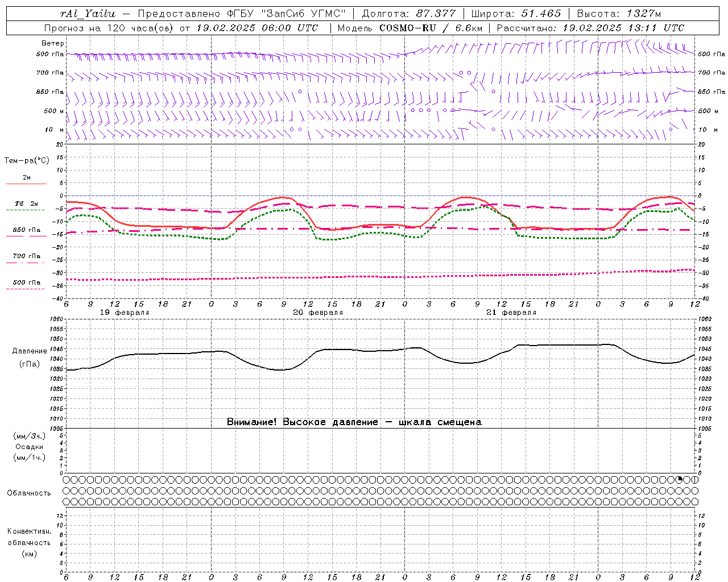Screen dimensions: 728x582
Task: Click the Модель COSMO-RU / 6.6км label
Action: (409, 28)
